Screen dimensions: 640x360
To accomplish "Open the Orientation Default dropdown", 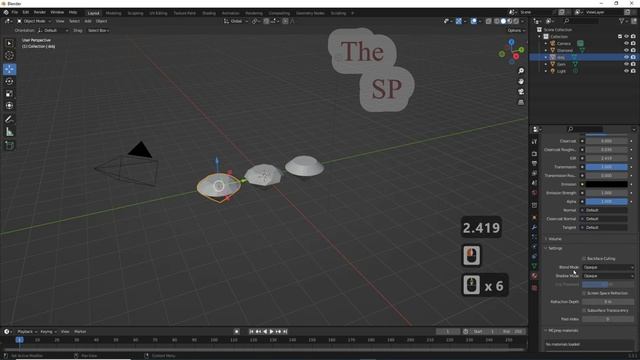I will (x=52, y=30).
